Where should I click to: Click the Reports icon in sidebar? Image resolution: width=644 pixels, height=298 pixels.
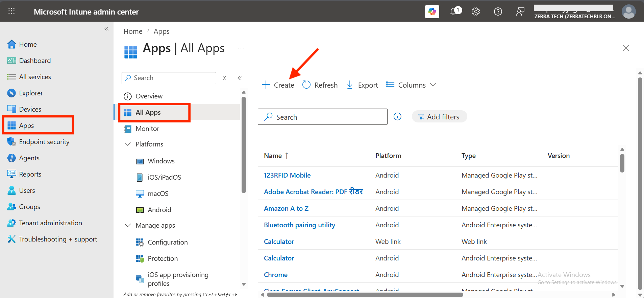point(11,174)
